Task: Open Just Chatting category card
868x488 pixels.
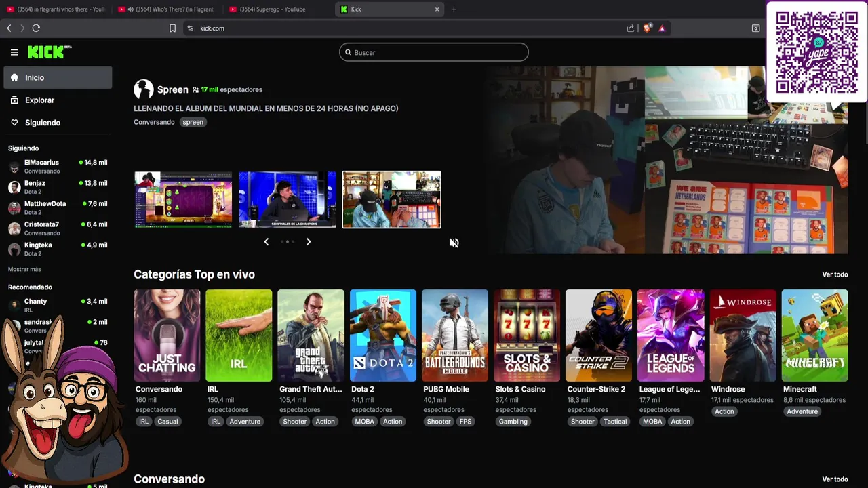Action: pyautogui.click(x=167, y=335)
